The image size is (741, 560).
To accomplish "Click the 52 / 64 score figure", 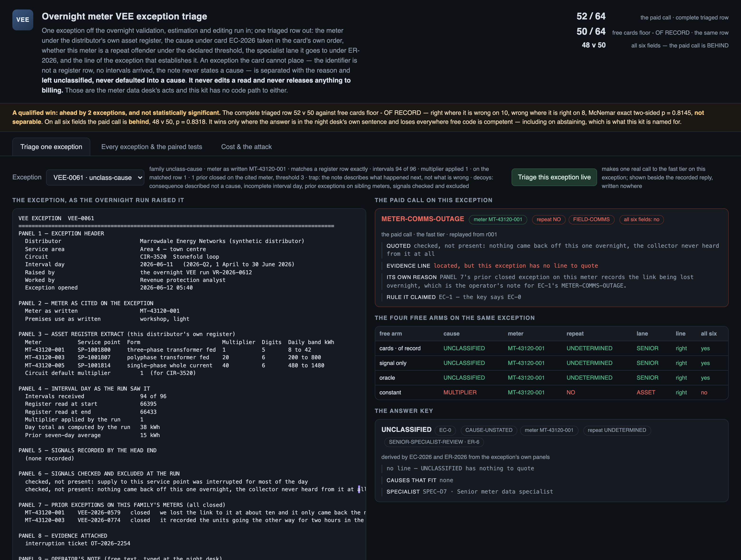I will click(591, 16).
